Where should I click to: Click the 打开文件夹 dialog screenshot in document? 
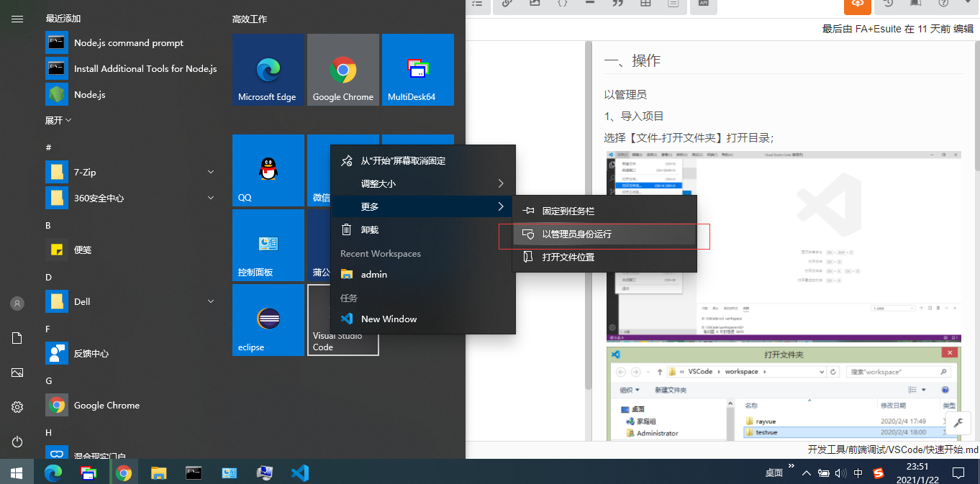[x=784, y=393]
